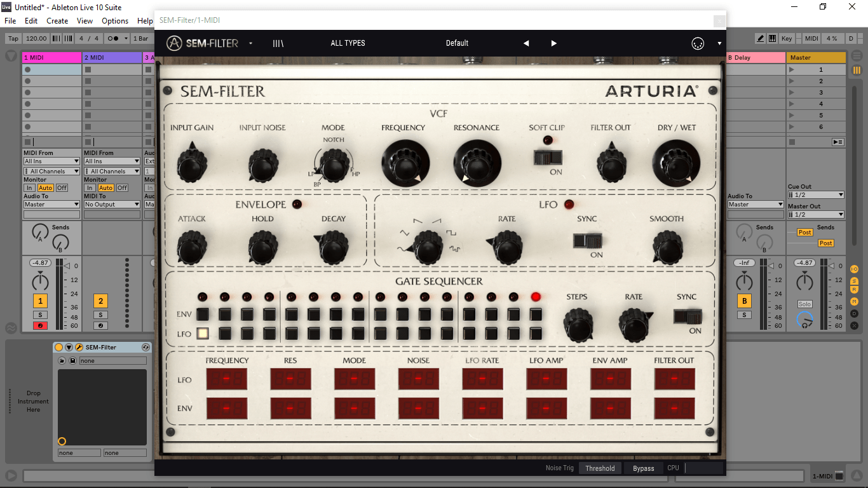Viewport: 868px width, 488px height.
Task: Click the device activator on SEM-Filter
Action: point(59,348)
